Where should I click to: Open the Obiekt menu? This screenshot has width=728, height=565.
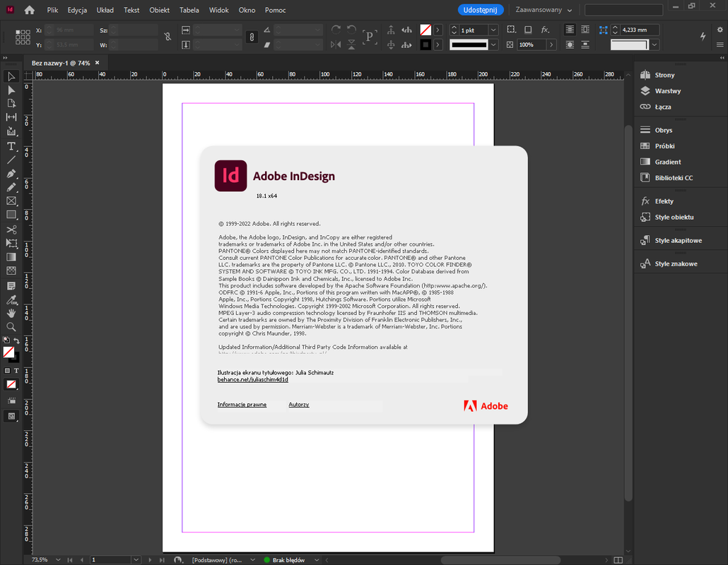[x=159, y=10]
